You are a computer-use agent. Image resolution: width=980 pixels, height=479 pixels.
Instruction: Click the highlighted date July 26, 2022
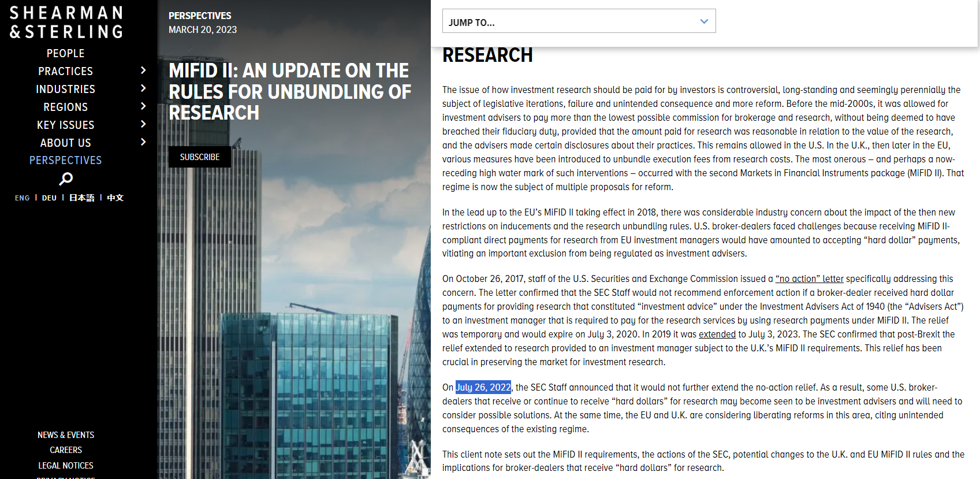point(483,387)
